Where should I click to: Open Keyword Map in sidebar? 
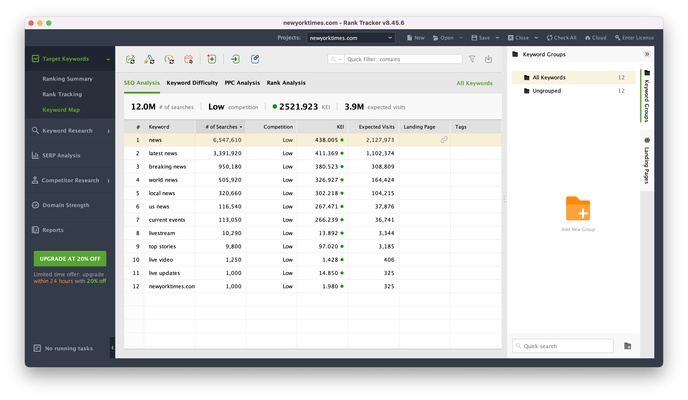[61, 110]
